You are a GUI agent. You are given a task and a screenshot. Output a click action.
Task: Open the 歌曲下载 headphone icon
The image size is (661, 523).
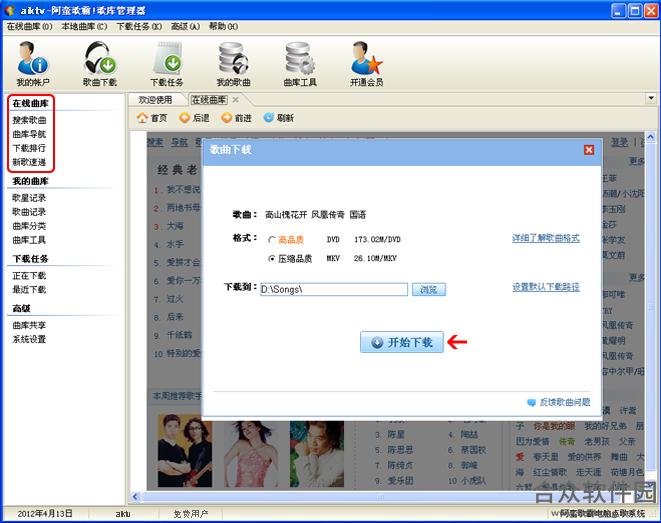tap(99, 63)
